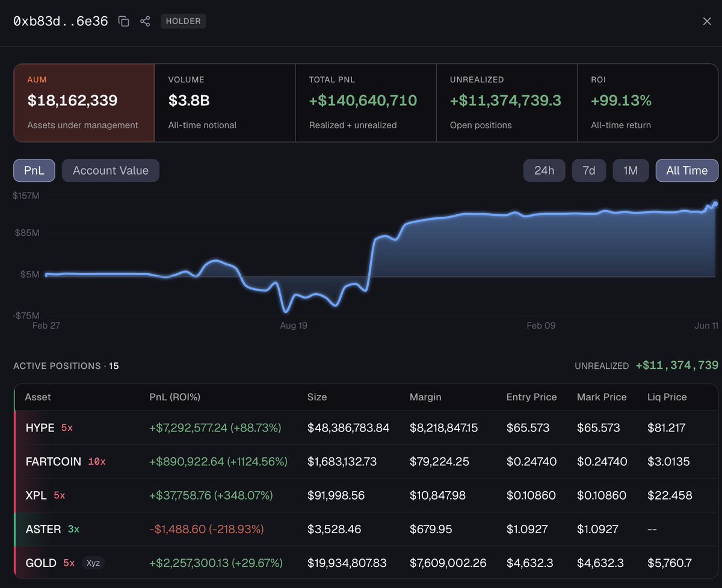The image size is (722, 588).
Task: Click the AUM $18,162,339 card
Action: 84,103
